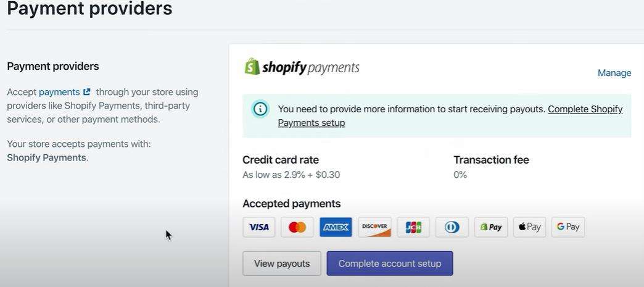The height and width of the screenshot is (287, 644).
Task: Click the external link icon beside payments
Action: pyautogui.click(x=87, y=92)
